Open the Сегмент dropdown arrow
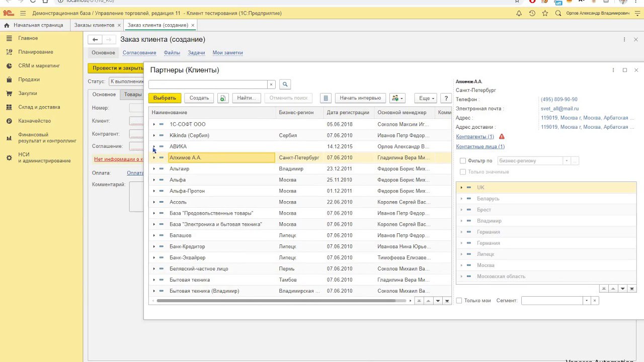Screen dimensions: 644x362 [x=586, y=301]
